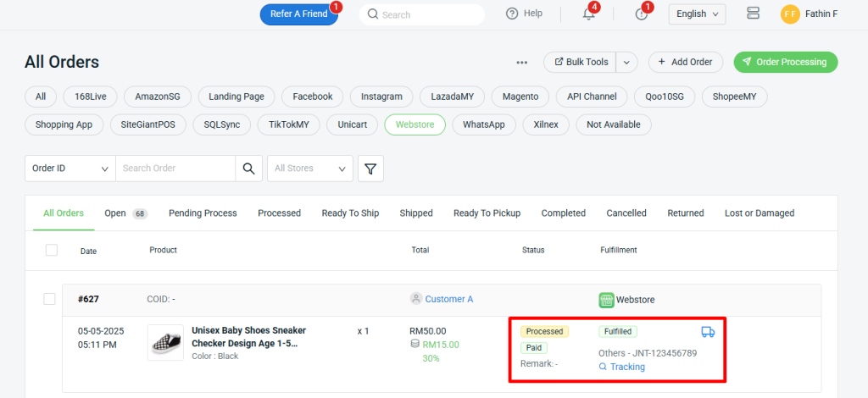The height and width of the screenshot is (398, 868).
Task: Expand the All Stores dropdown
Action: coord(309,169)
